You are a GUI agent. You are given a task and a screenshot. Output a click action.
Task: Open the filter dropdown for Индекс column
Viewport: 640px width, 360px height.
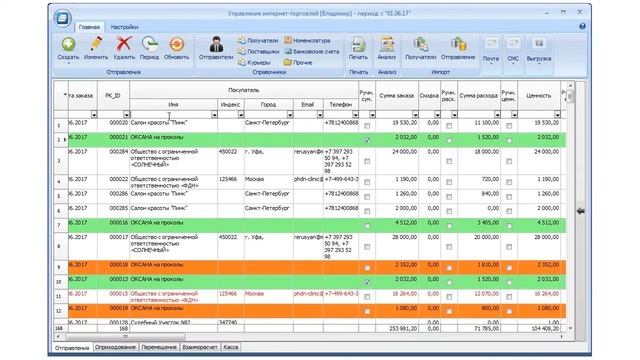(241, 115)
